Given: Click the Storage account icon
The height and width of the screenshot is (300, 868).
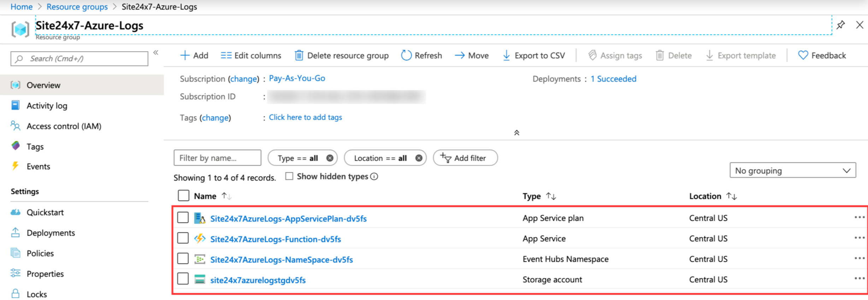Looking at the screenshot, I should [200, 280].
